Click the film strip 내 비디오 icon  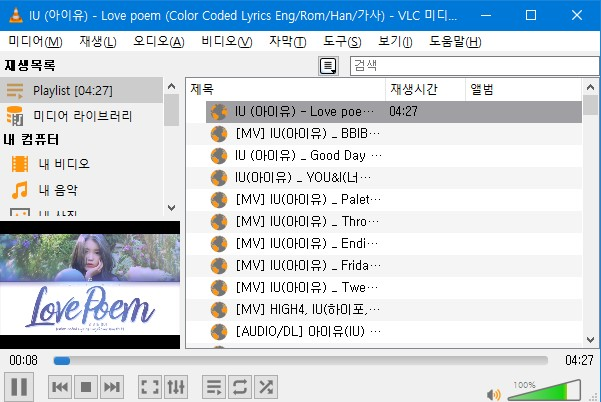[x=20, y=164]
